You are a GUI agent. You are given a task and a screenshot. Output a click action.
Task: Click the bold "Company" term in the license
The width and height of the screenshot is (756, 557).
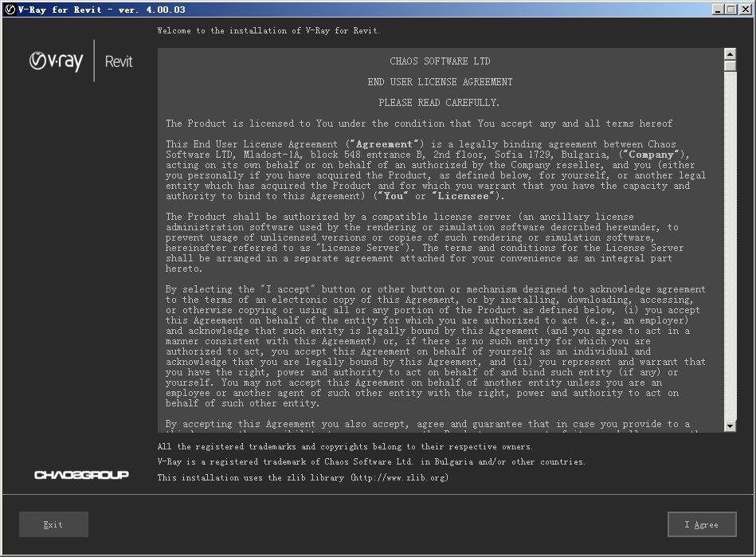[651, 155]
